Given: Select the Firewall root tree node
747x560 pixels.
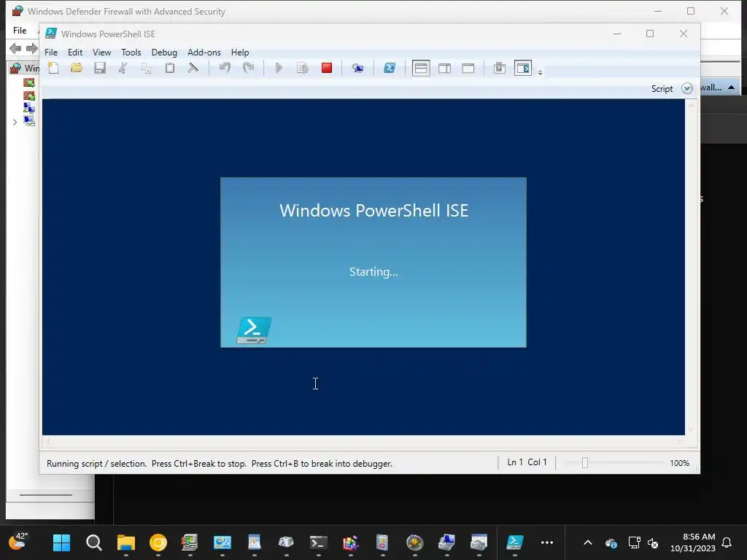Looking at the screenshot, I should (25, 68).
